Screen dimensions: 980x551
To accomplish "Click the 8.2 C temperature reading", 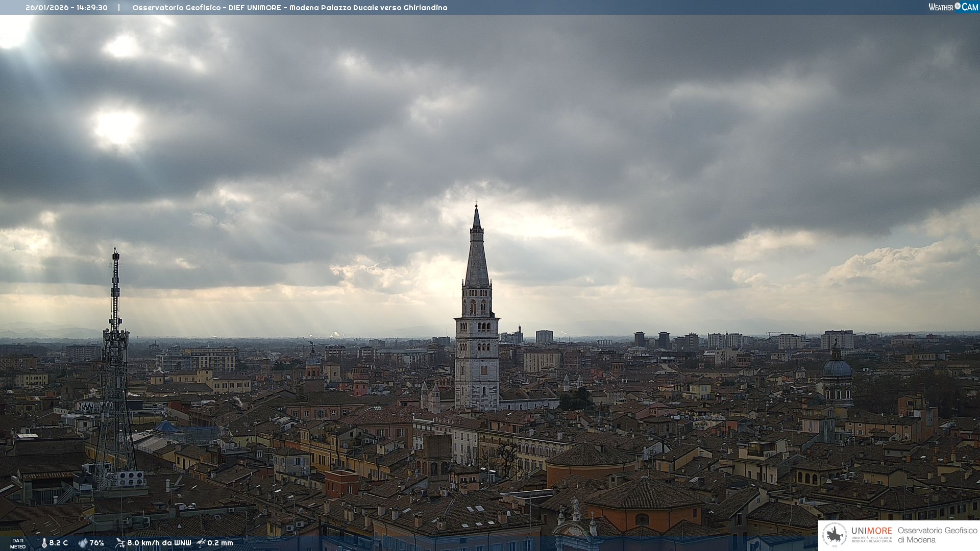I will tap(58, 543).
